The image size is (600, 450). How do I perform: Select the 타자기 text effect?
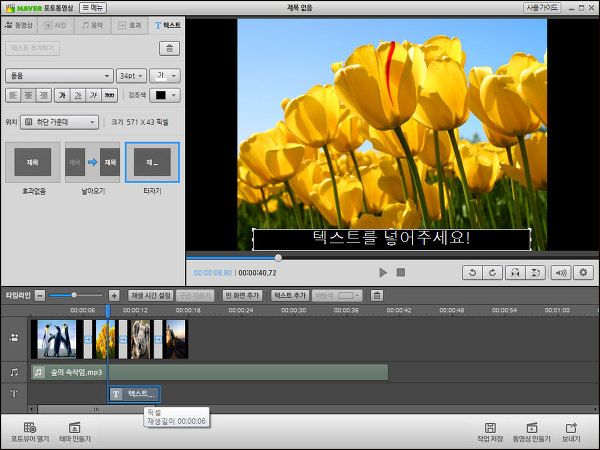tap(152, 162)
